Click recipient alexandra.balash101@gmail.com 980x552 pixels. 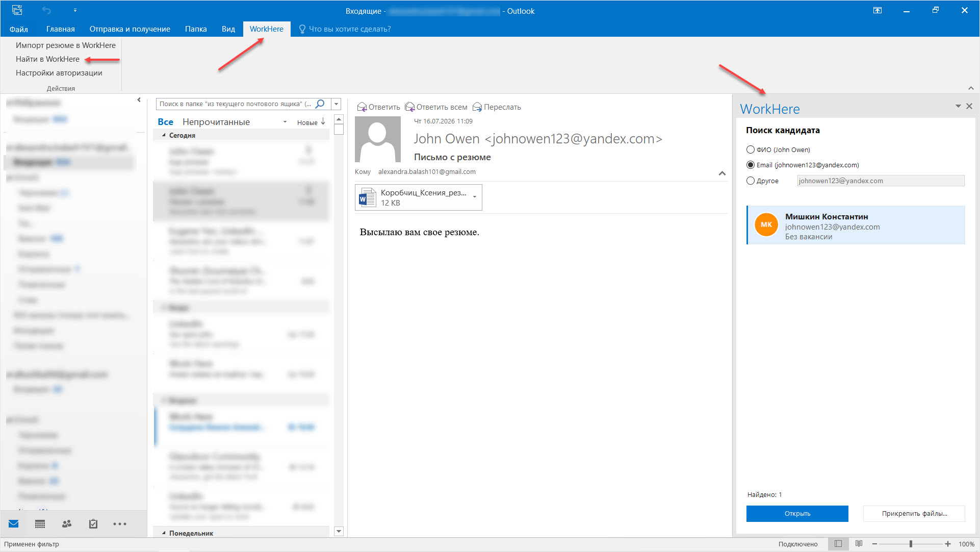point(427,172)
